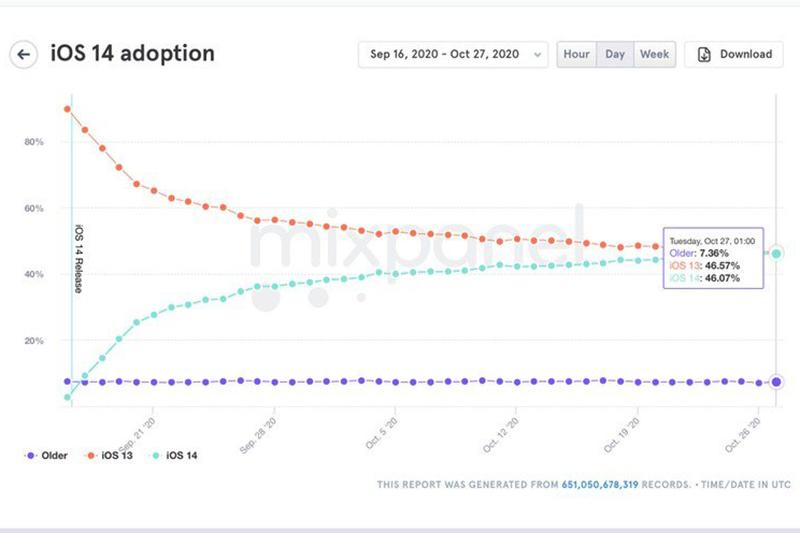This screenshot has height=533, width=800.
Task: Open the 651,050,678,319 records link
Action: (608, 485)
